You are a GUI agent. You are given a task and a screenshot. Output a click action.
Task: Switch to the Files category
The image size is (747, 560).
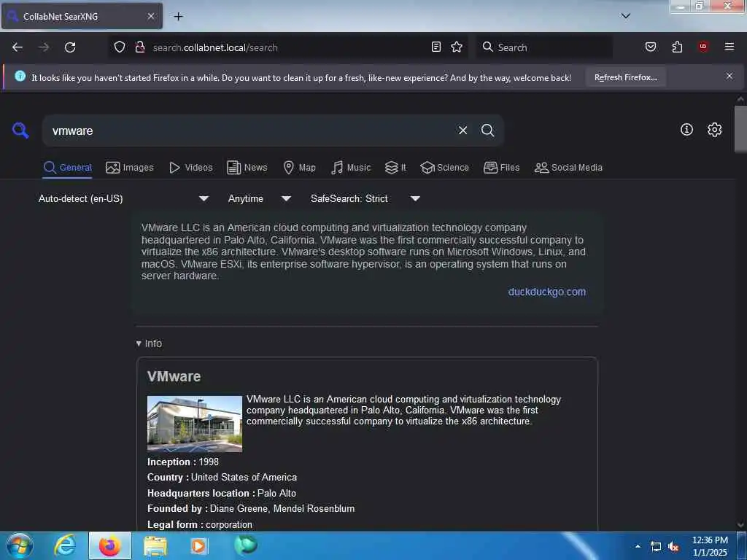coord(501,168)
